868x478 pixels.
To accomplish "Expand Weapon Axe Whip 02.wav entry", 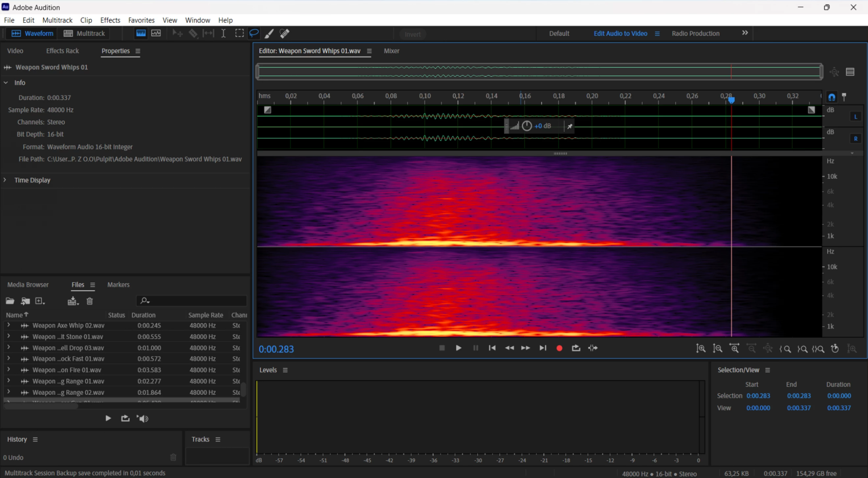I will point(9,325).
